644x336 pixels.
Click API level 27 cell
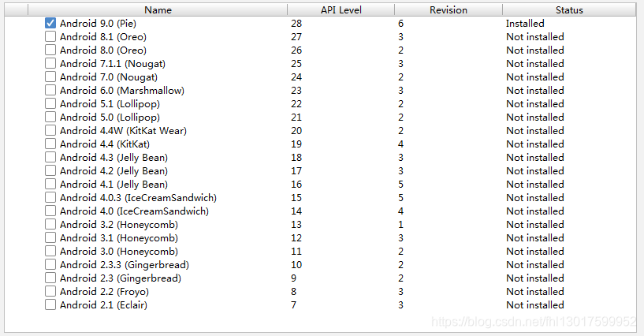(296, 37)
